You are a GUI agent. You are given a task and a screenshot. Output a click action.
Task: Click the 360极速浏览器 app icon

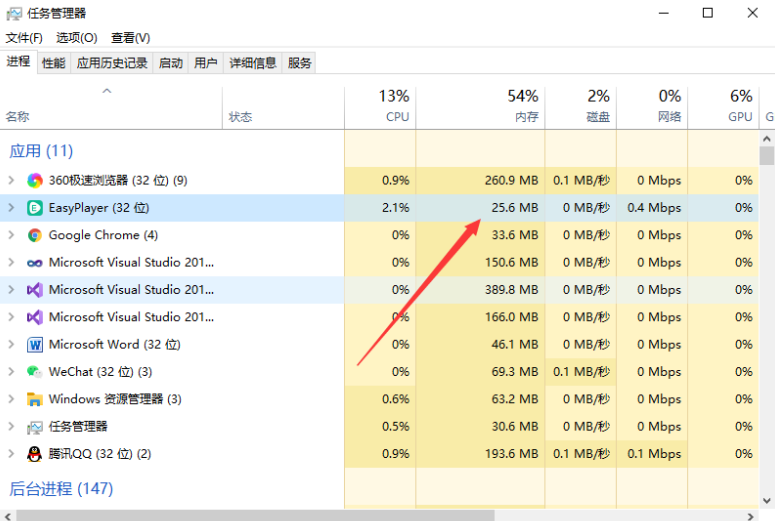(35, 180)
